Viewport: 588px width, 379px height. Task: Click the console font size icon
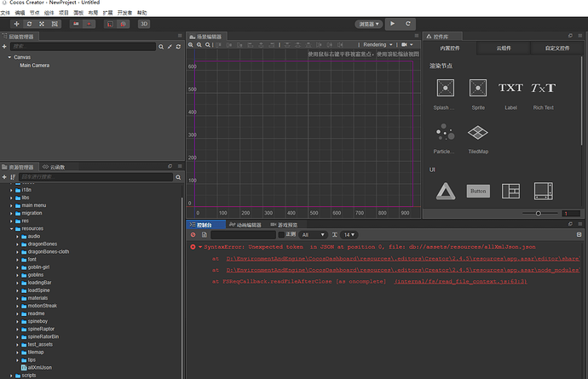[335, 235]
